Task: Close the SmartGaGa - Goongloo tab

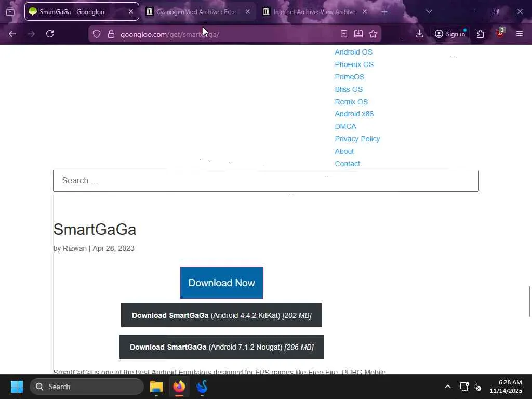Action: 130,11
